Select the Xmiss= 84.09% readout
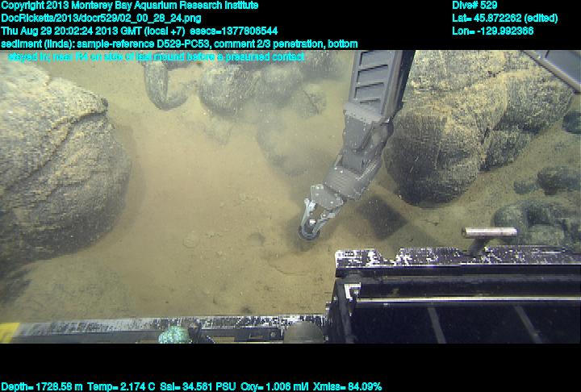The height and width of the screenshot is (392, 581). pyautogui.click(x=347, y=386)
